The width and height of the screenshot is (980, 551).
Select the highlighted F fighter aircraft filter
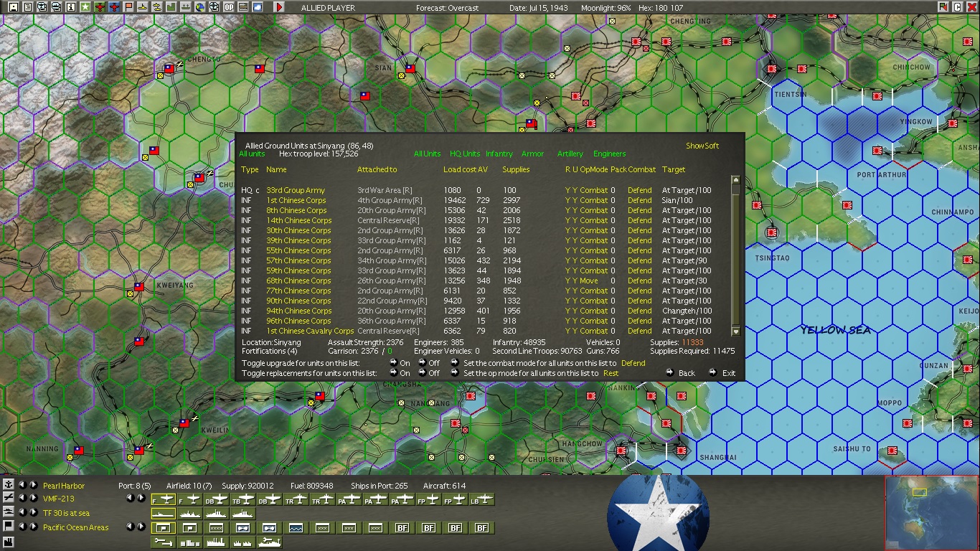163,499
